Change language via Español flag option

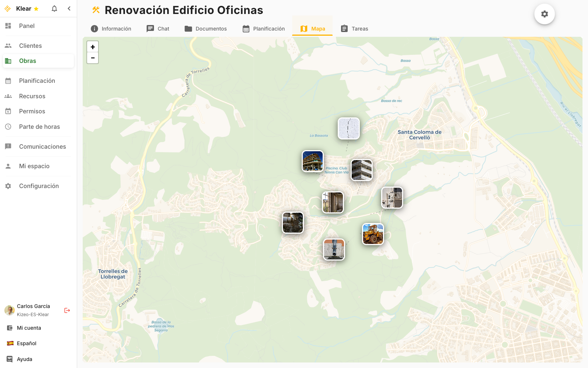(27, 343)
